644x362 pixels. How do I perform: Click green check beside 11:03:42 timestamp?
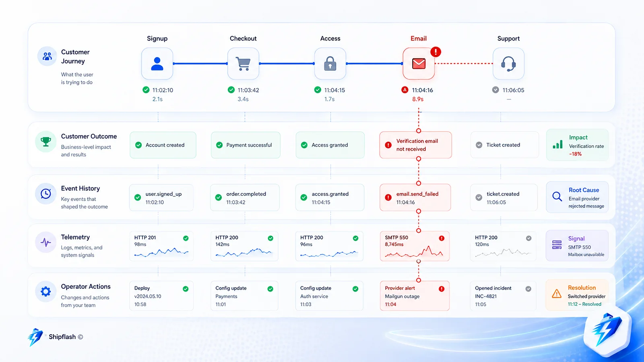[x=231, y=90]
